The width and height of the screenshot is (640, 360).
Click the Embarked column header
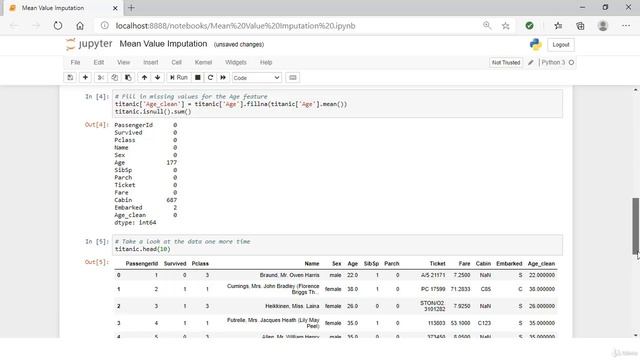point(509,264)
